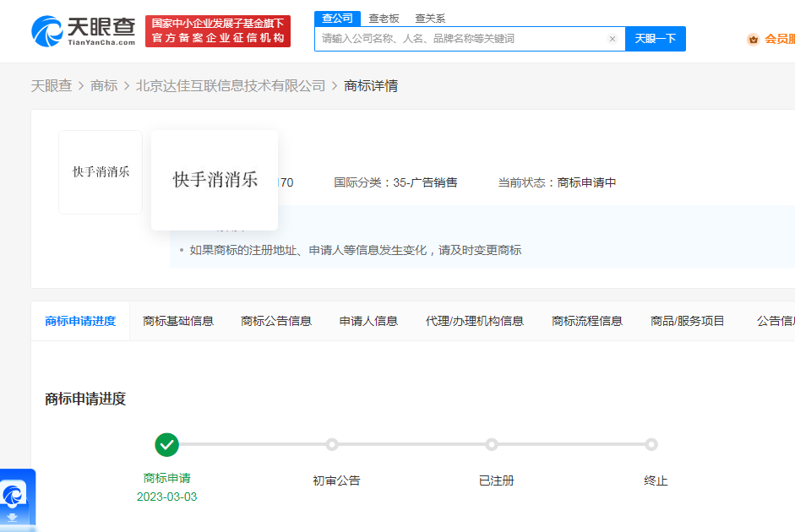
Task: Click the TianYanCha logo
Action: 84,31
